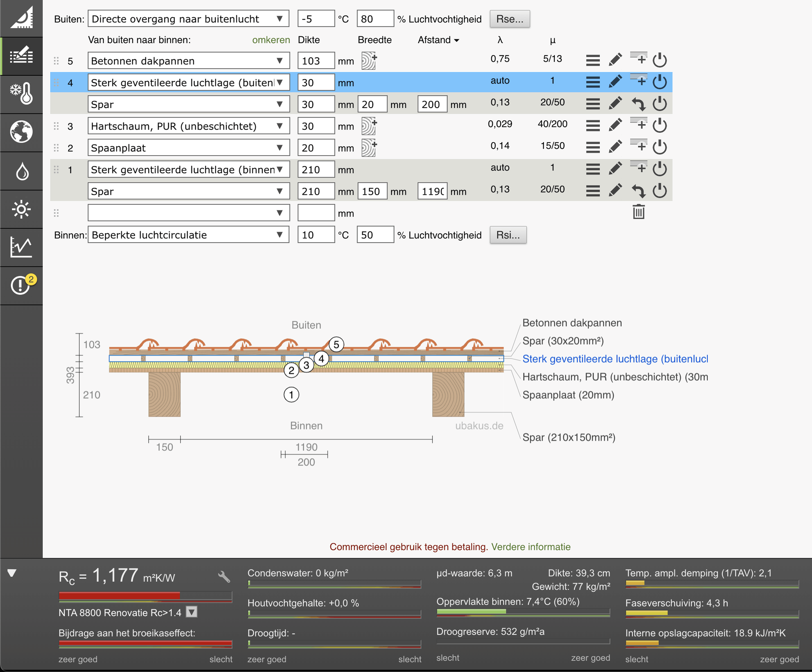Open Sterk geventileerde luchtlage (binnen) dropdown
This screenshot has height=672, width=812.
click(x=188, y=169)
